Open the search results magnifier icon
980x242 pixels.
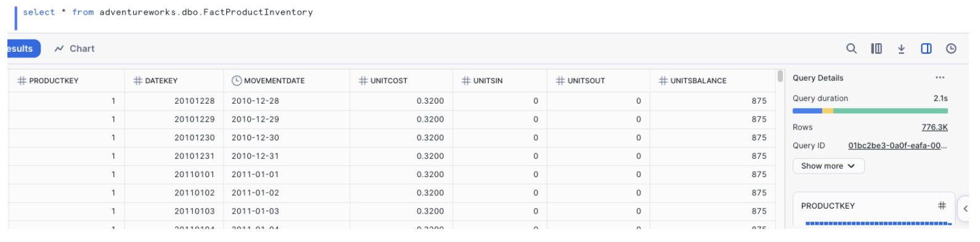coord(851,49)
